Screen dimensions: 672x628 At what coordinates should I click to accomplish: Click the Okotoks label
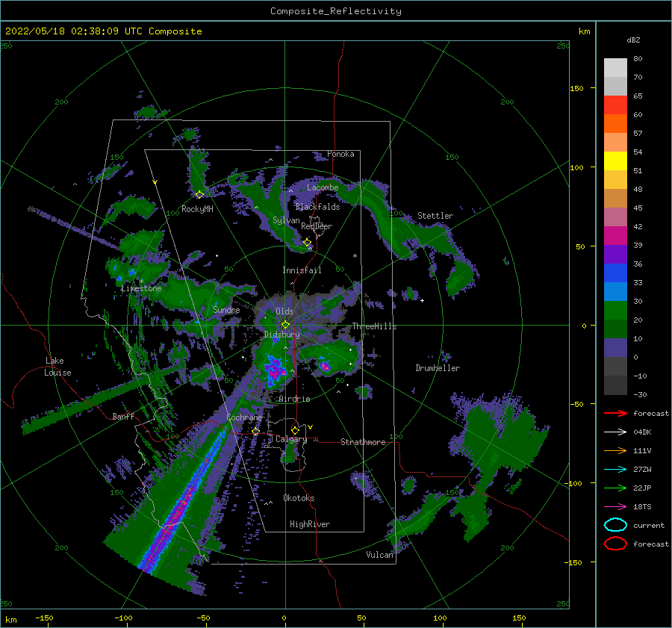pyautogui.click(x=299, y=498)
